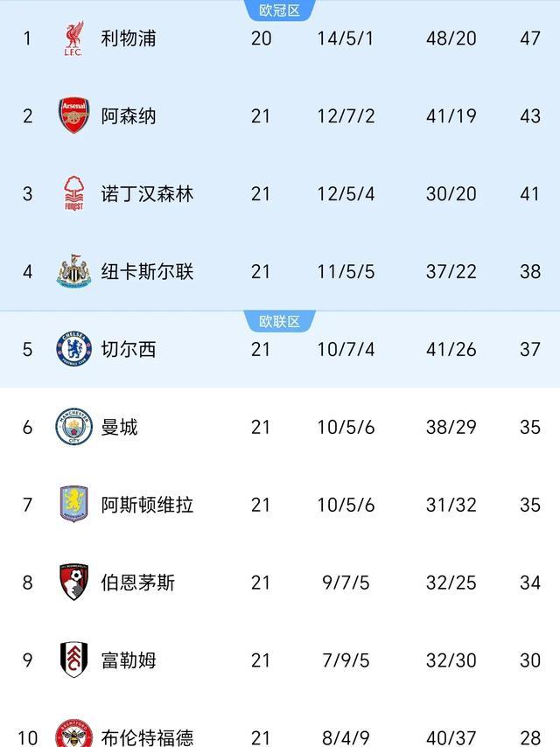
Task: Click the Liverpool club crest
Action: click(73, 38)
